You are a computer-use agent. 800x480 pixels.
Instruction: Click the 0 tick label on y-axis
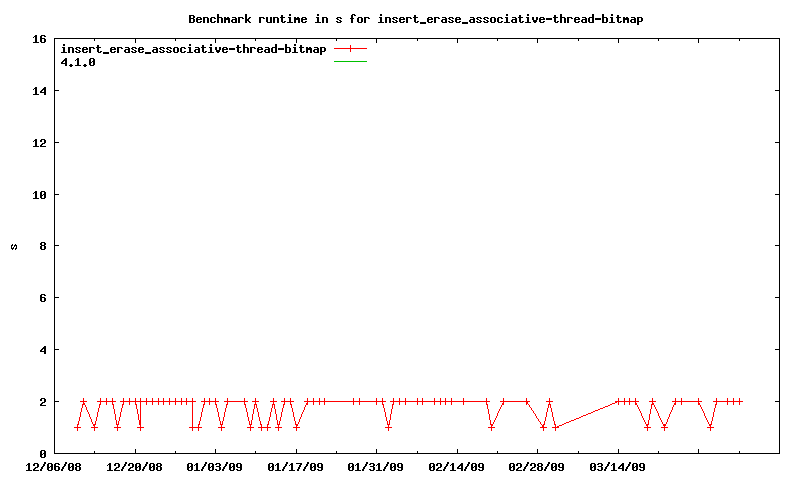tap(42, 453)
